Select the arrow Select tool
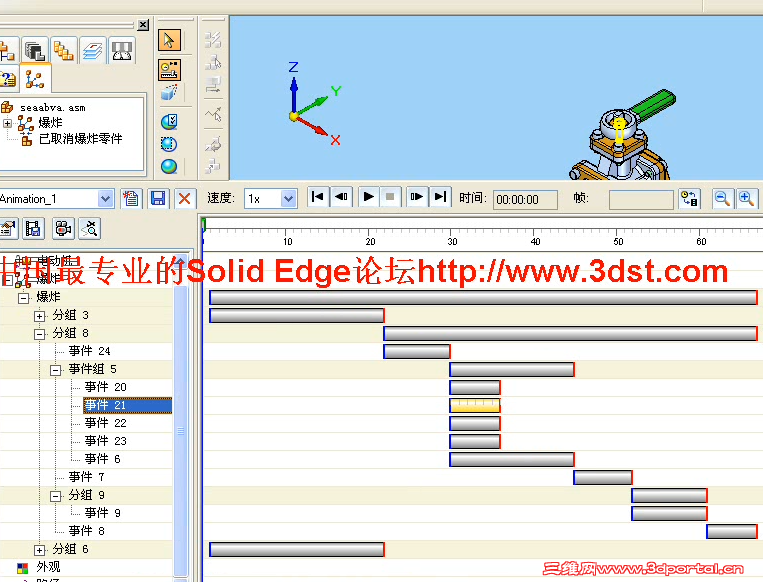This screenshot has width=763, height=582. point(169,40)
